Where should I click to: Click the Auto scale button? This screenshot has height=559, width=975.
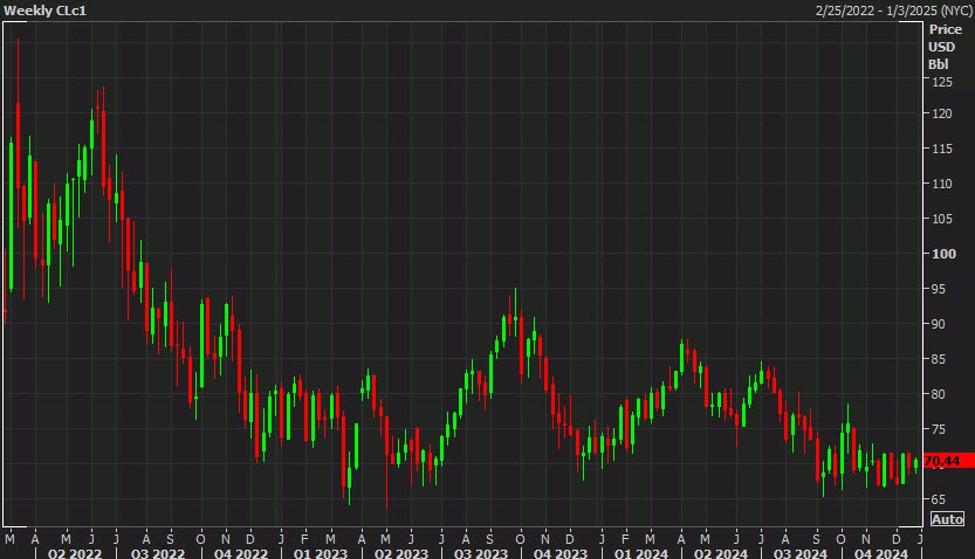click(x=947, y=519)
